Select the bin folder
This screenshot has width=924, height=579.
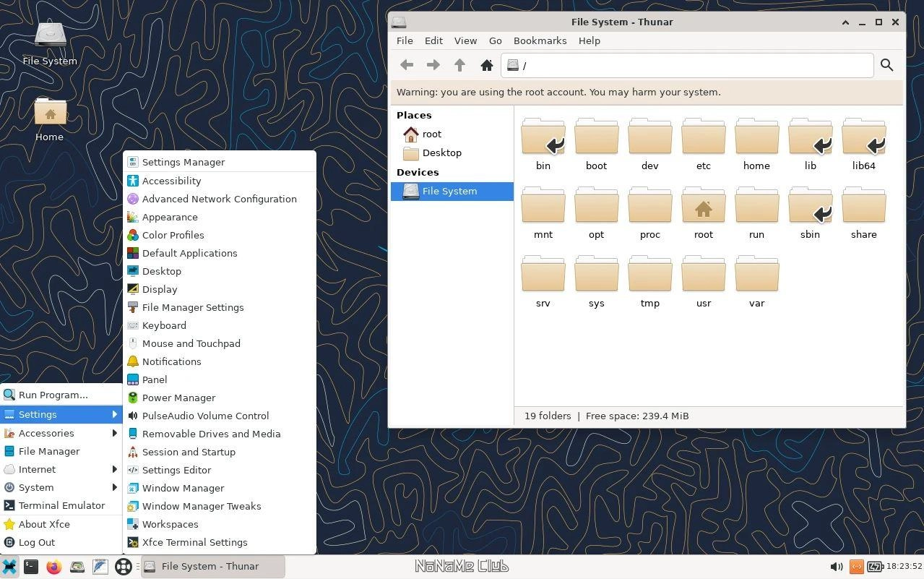[x=543, y=145]
